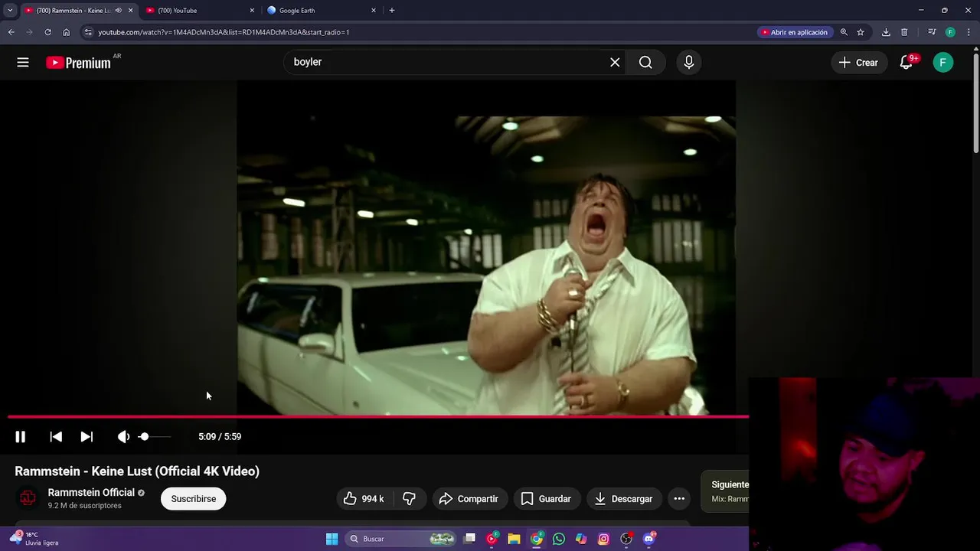Click the video title text
This screenshot has width=980, height=551.
point(137,471)
